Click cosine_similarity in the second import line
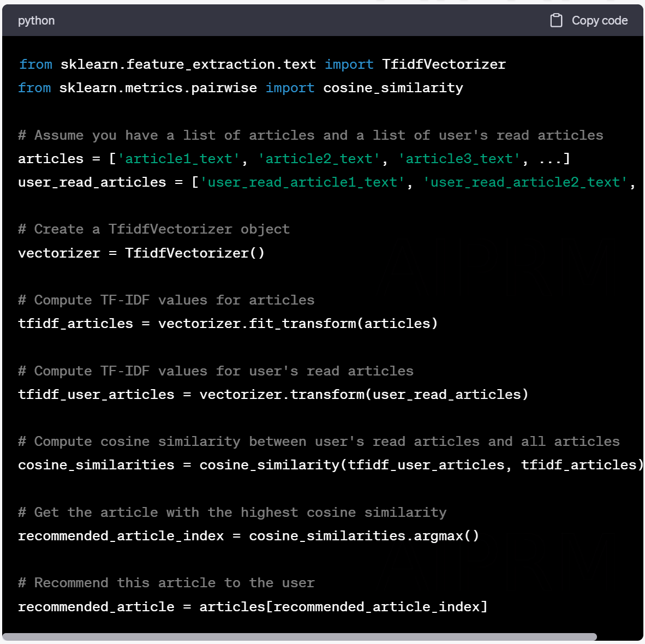 [393, 88]
